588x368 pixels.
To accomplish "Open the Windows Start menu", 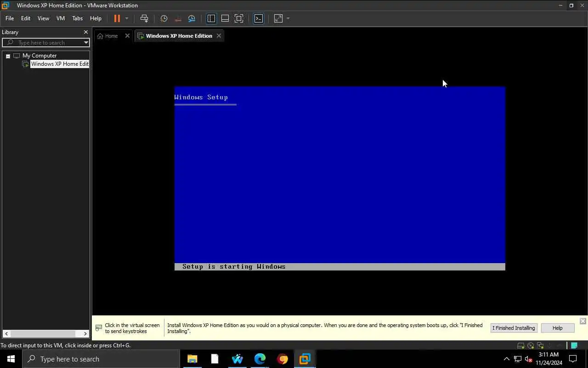I will coord(11,359).
